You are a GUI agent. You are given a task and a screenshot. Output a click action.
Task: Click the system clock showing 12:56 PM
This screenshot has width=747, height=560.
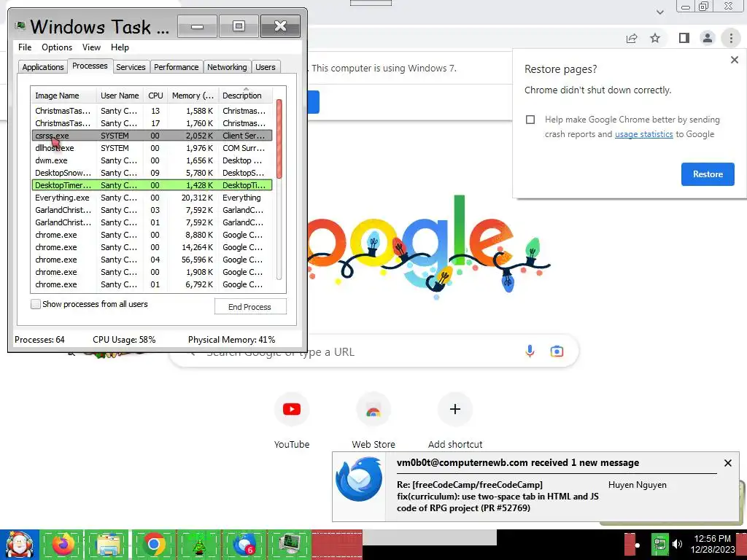click(x=712, y=544)
